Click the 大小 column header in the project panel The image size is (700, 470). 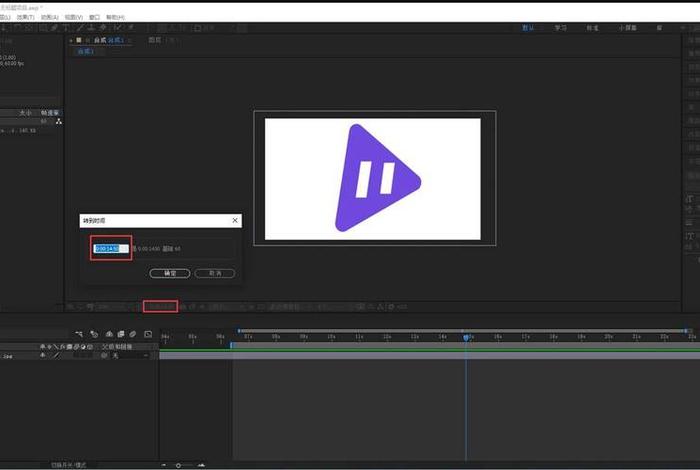click(x=25, y=113)
